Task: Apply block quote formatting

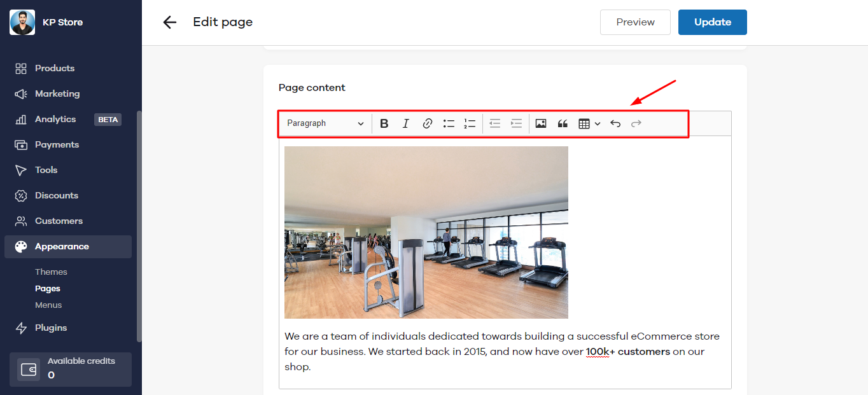Action: [563, 123]
